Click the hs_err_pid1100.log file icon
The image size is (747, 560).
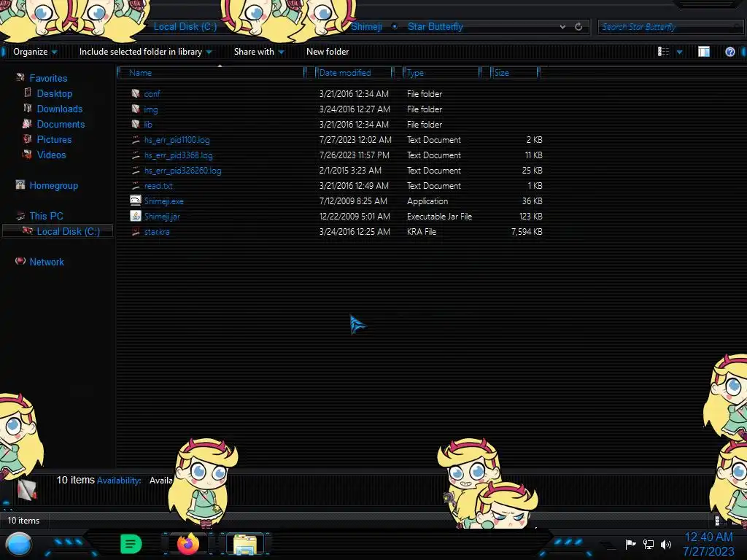[x=136, y=139]
